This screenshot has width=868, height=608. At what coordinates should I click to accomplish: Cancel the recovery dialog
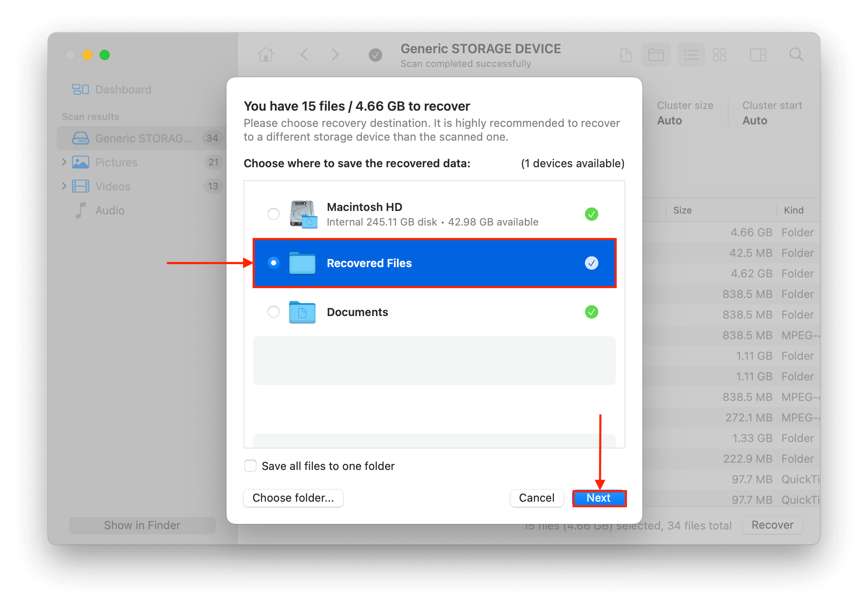536,498
